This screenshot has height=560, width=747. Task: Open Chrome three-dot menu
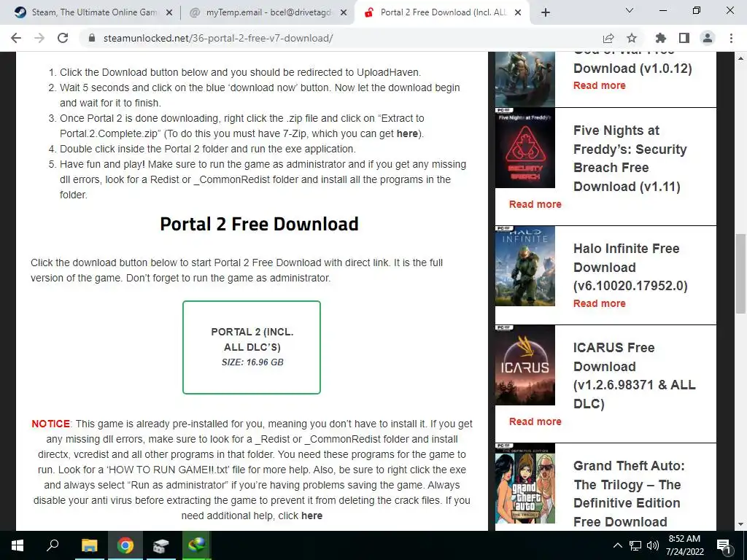click(731, 38)
